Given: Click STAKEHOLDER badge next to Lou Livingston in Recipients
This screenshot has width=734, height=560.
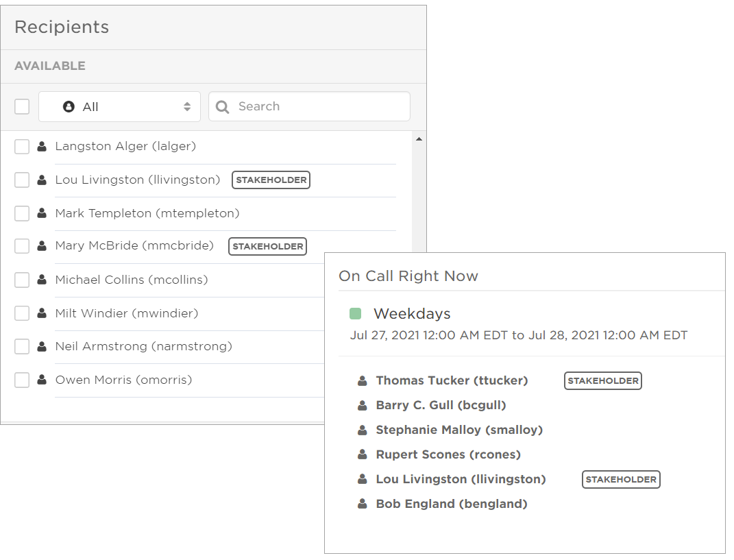Looking at the screenshot, I should coord(271,180).
